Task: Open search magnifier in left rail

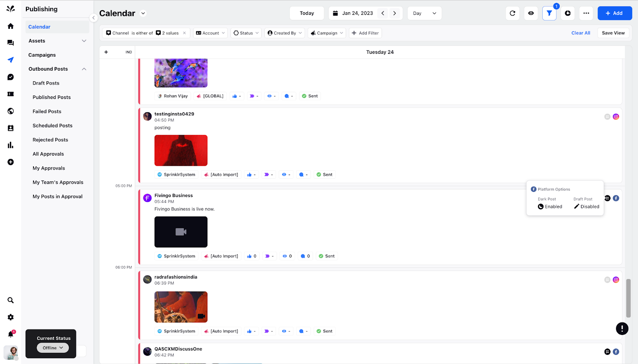Action: tap(11, 300)
